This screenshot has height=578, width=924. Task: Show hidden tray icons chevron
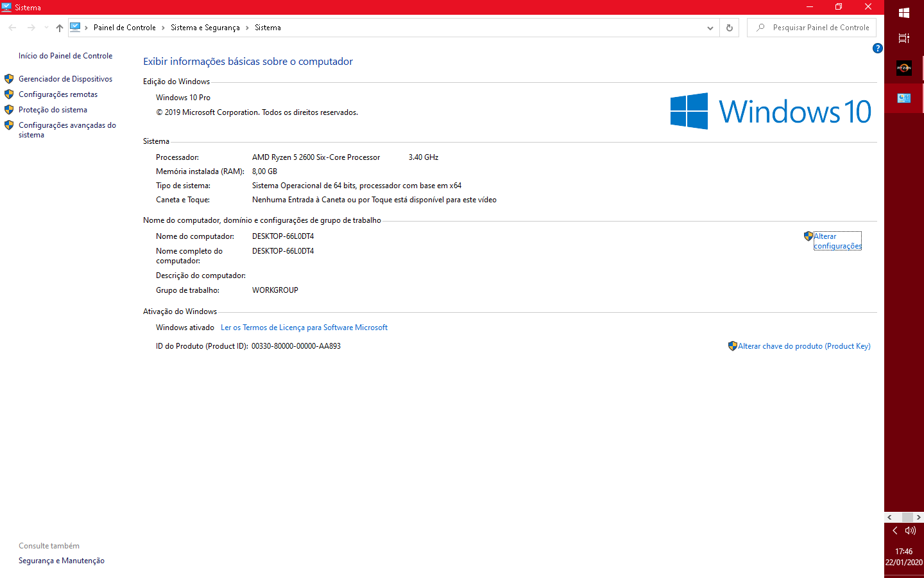coord(895,530)
